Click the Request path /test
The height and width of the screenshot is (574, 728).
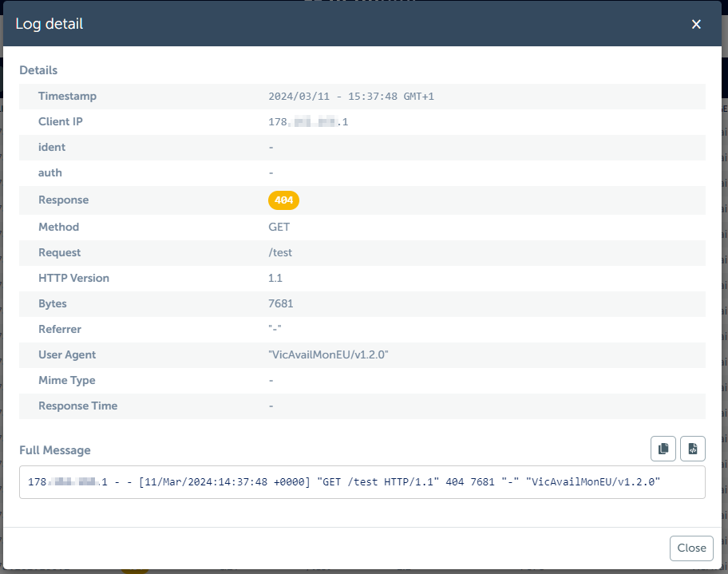[281, 252]
